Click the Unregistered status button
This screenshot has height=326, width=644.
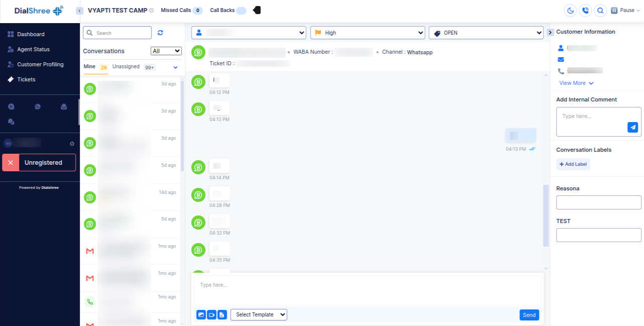[x=39, y=163]
